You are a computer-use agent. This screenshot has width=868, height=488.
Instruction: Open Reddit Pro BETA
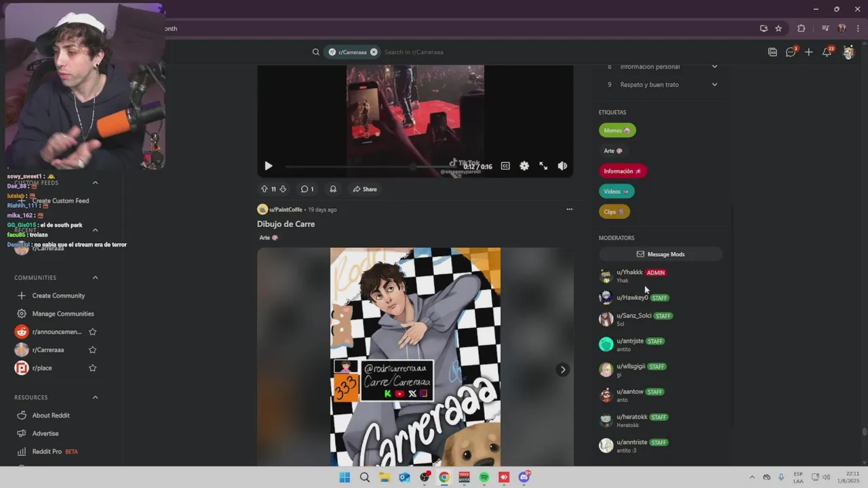[55, 451]
